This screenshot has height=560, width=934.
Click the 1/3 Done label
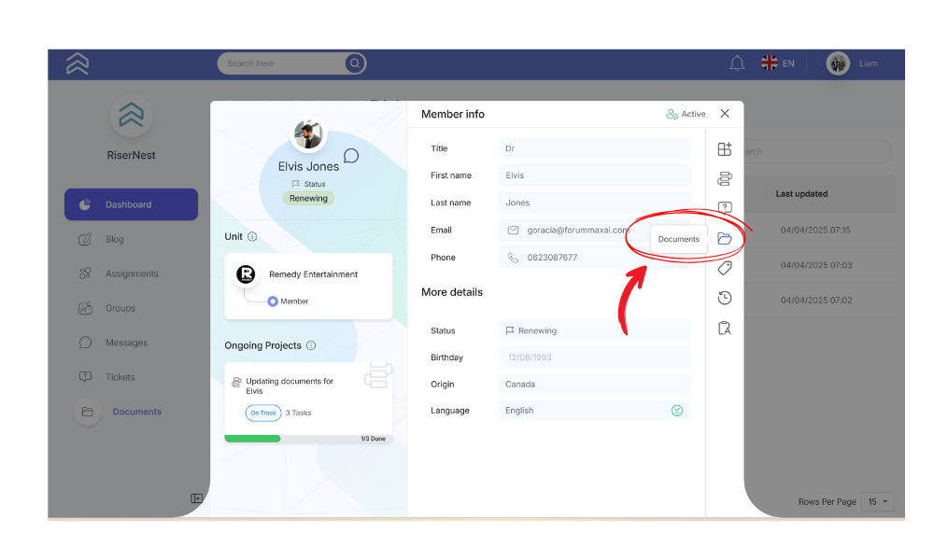pyautogui.click(x=373, y=439)
